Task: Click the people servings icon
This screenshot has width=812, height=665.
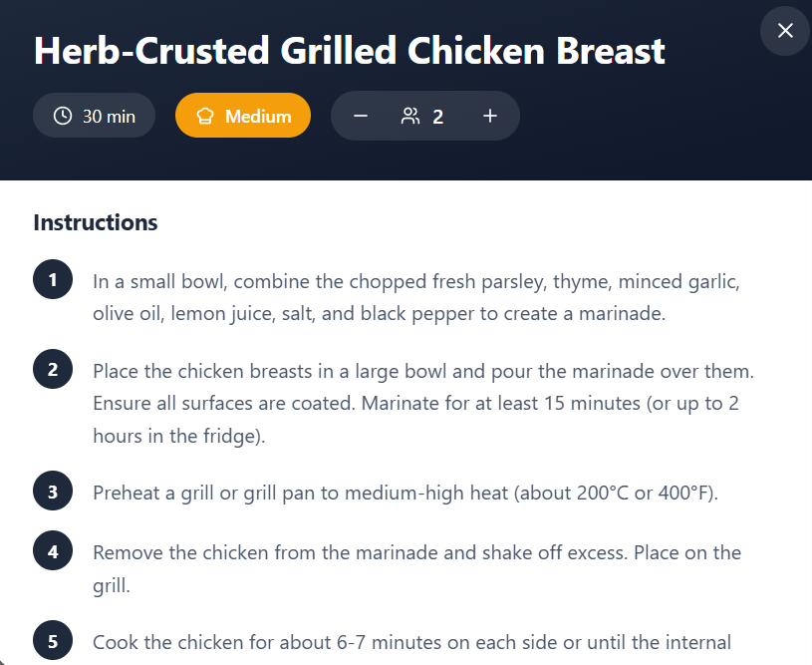Action: [410, 116]
